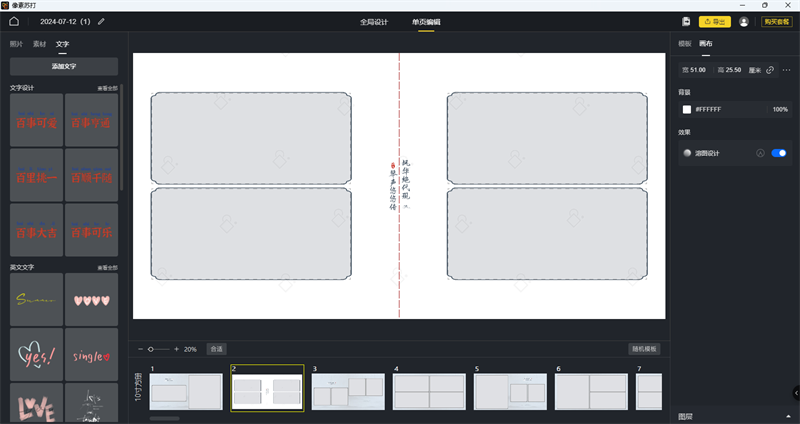The height and width of the screenshot is (424, 800).
Task: Switch to the 照片 tab
Action: point(16,44)
